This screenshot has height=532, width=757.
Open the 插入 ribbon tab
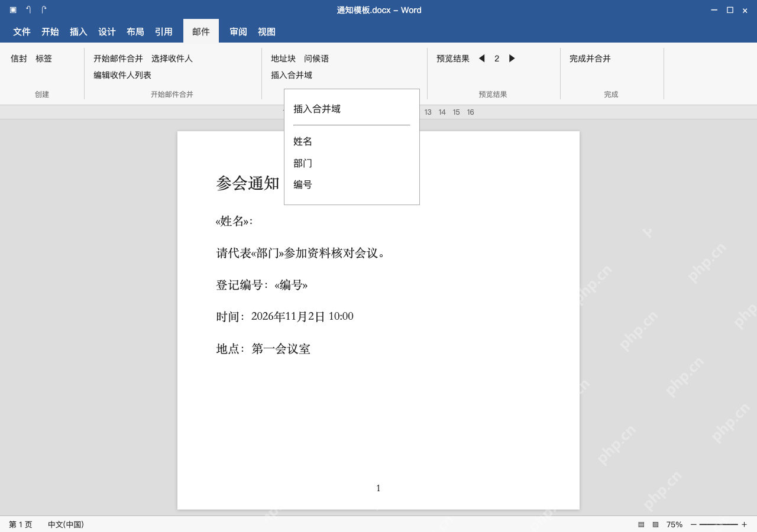click(x=79, y=31)
